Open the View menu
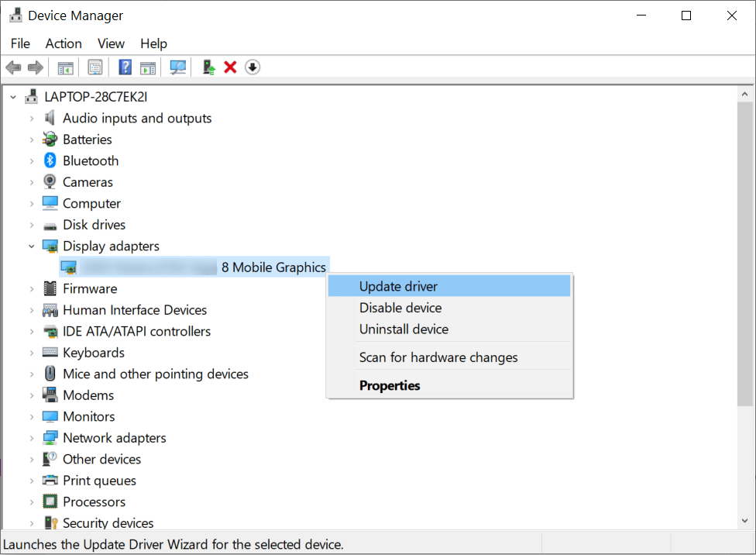The width and height of the screenshot is (756, 555). point(111,43)
